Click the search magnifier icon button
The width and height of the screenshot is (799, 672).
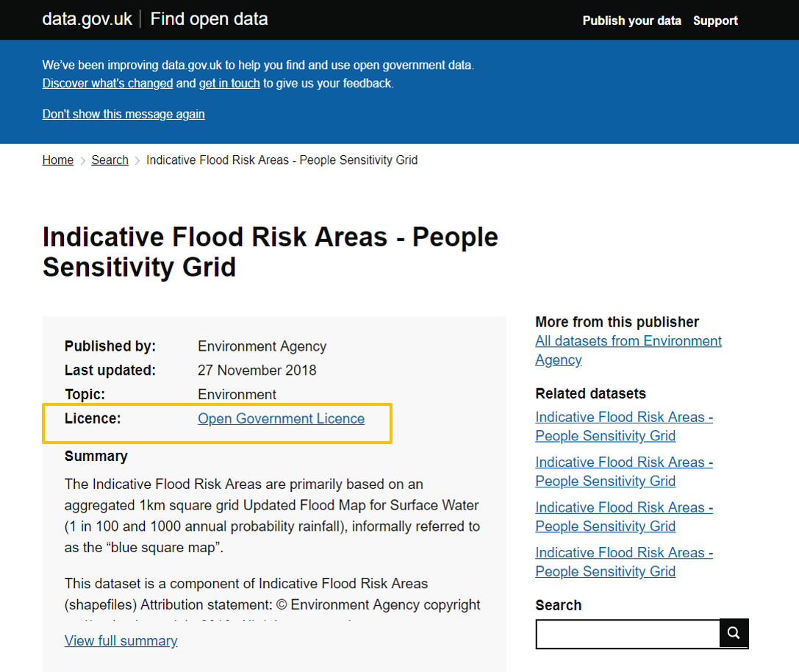tap(734, 633)
